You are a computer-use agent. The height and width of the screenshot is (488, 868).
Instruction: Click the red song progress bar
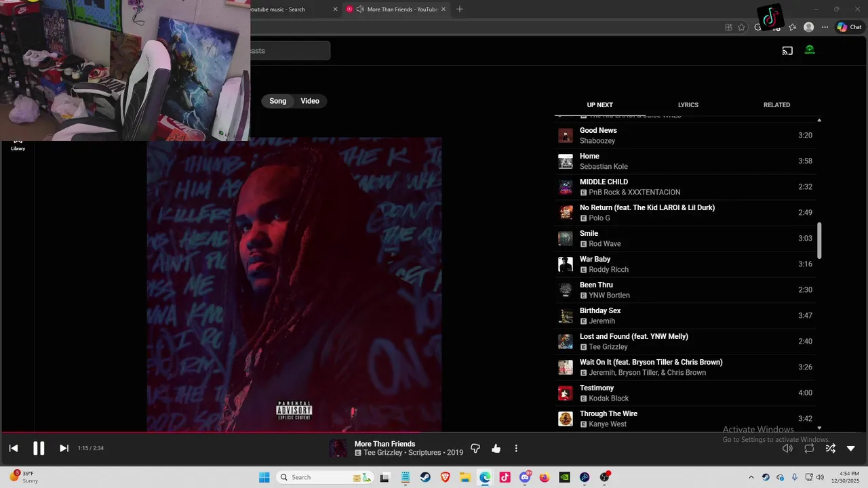click(434, 432)
